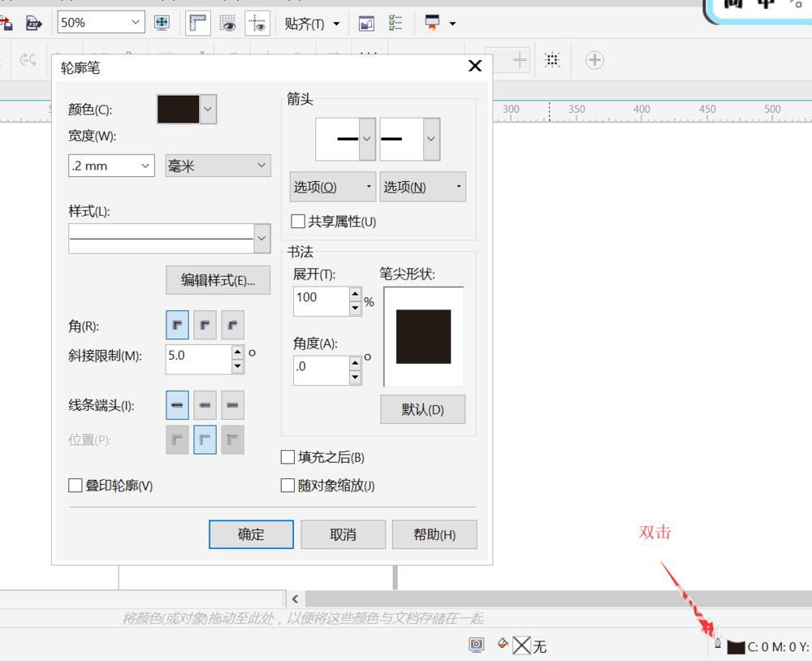Select the round corner style button

pos(205,325)
